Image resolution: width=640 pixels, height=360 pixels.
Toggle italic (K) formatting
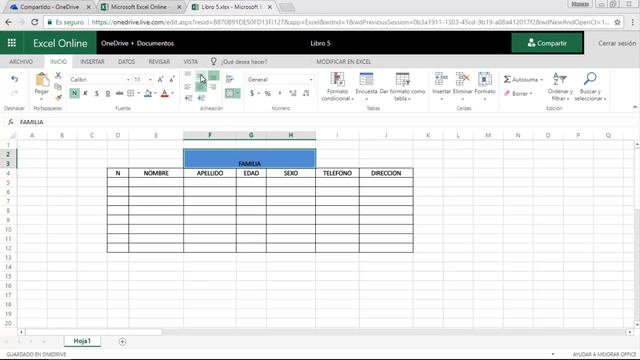click(x=85, y=93)
